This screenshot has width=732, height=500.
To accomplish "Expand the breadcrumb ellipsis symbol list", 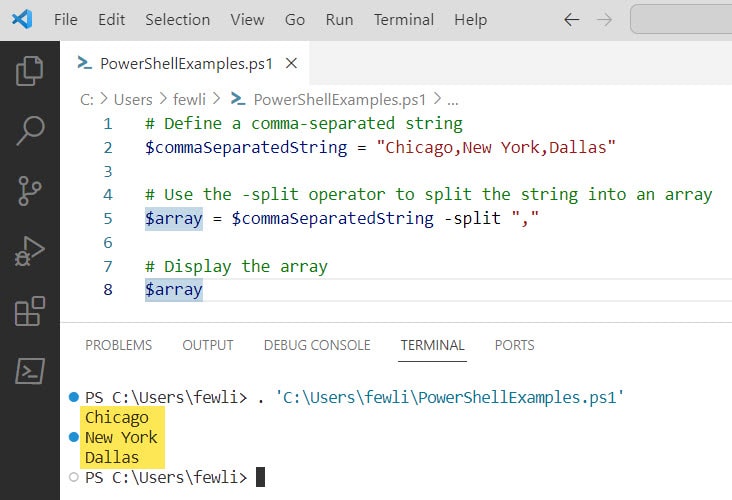I will [x=452, y=99].
